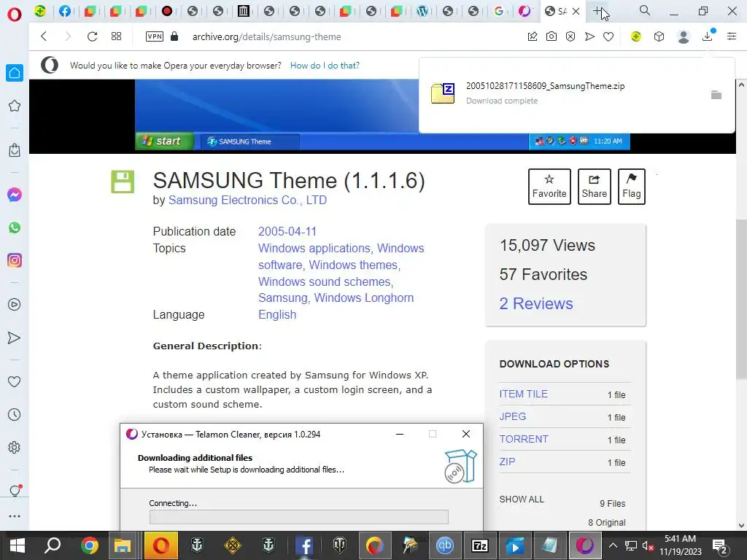Switch to the Internet Archive building tab
This screenshot has height=560, width=747.
(244, 11)
